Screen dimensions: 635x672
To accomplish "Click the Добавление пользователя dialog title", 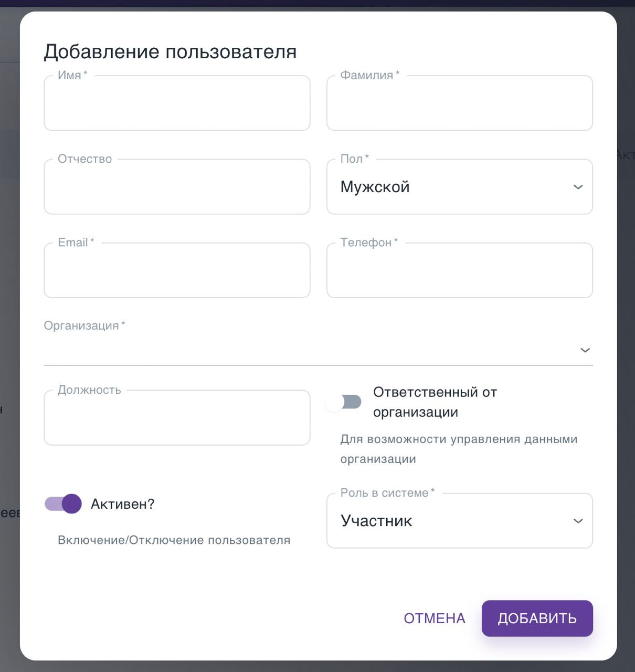I will (x=170, y=51).
